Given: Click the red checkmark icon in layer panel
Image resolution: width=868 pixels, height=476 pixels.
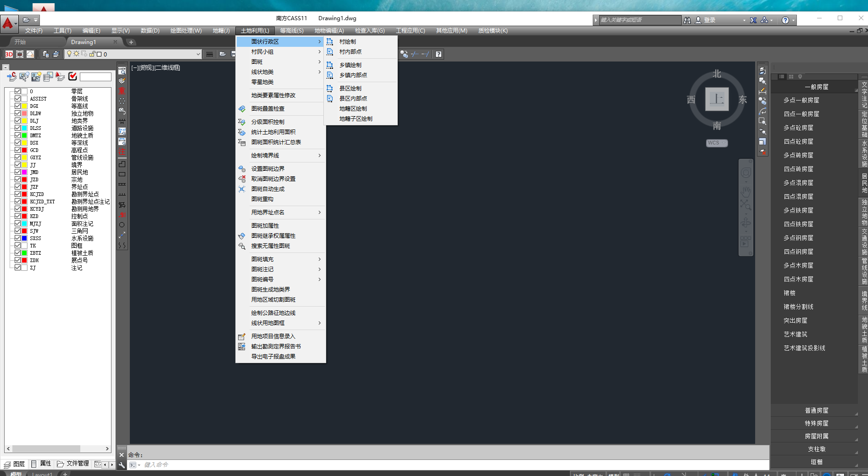Looking at the screenshot, I should point(72,76).
